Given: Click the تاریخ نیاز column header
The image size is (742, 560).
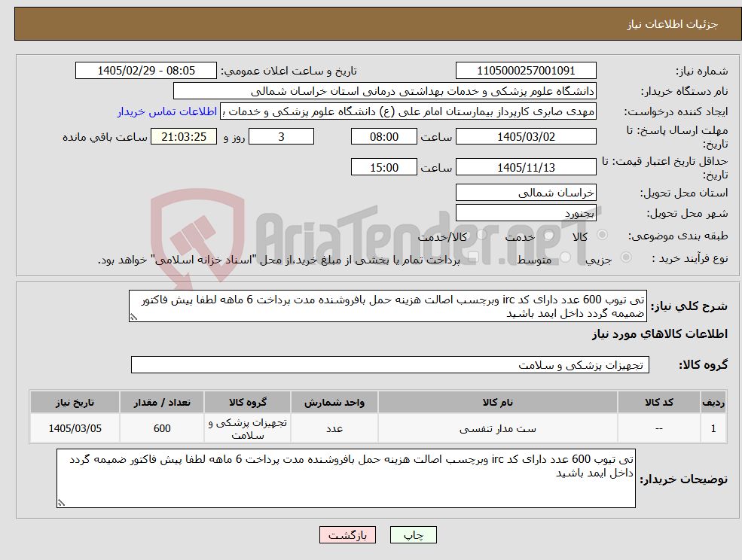Looking at the screenshot, I should coord(75,403).
